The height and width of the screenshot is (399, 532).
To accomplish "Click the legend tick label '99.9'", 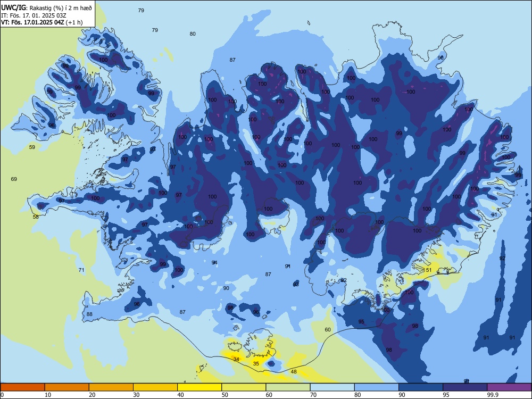I will (492, 395).
